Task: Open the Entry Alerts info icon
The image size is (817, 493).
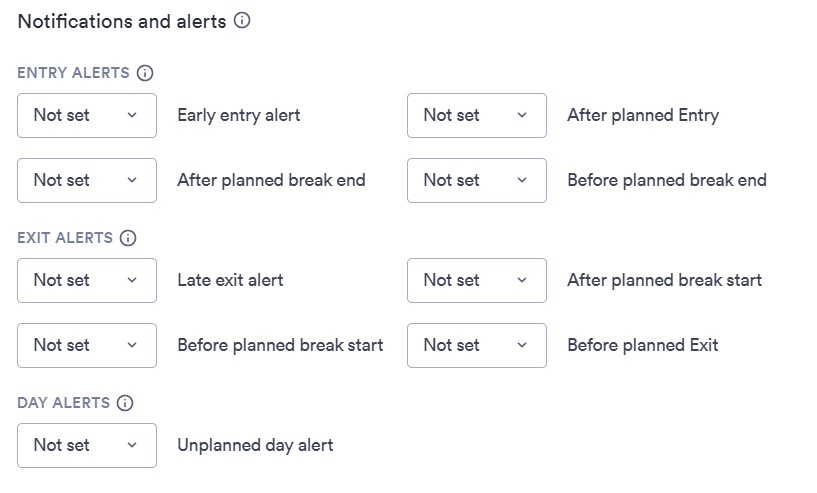Action: pyautogui.click(x=145, y=73)
